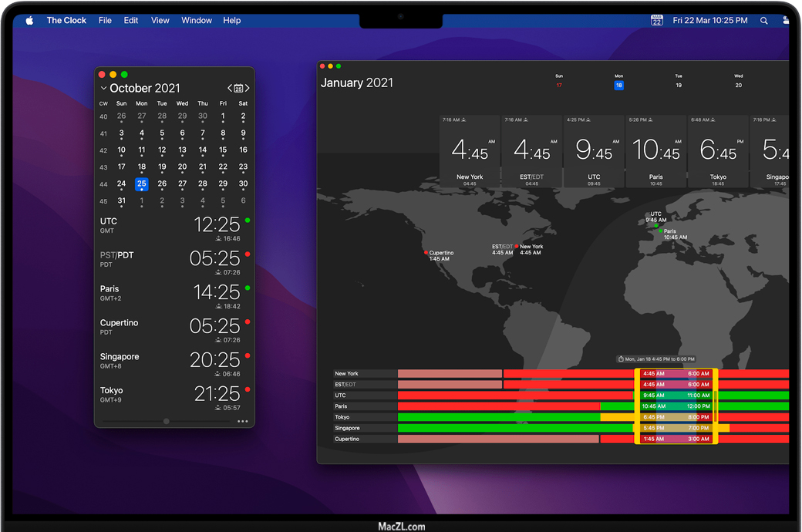Go to the previous month in the calendar
Image resolution: width=802 pixels, height=532 pixels.
tap(229, 89)
